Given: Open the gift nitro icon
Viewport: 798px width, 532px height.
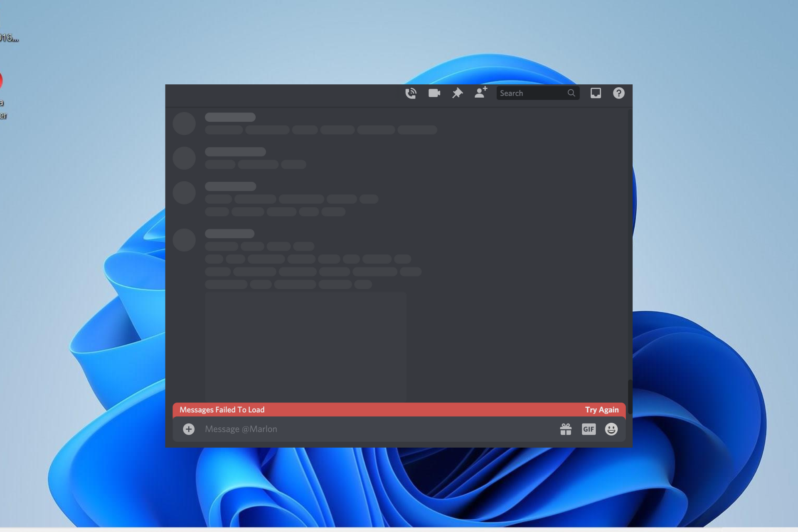Looking at the screenshot, I should [x=565, y=429].
